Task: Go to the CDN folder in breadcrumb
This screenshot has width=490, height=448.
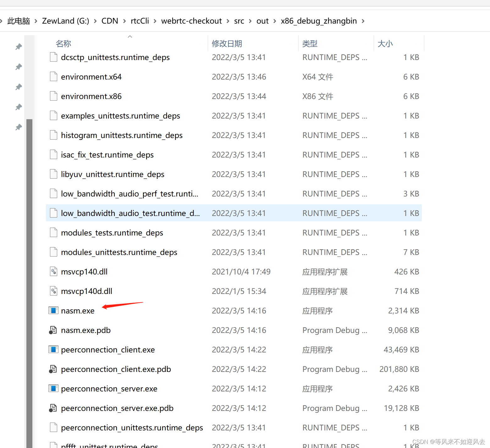Action: pos(110,21)
